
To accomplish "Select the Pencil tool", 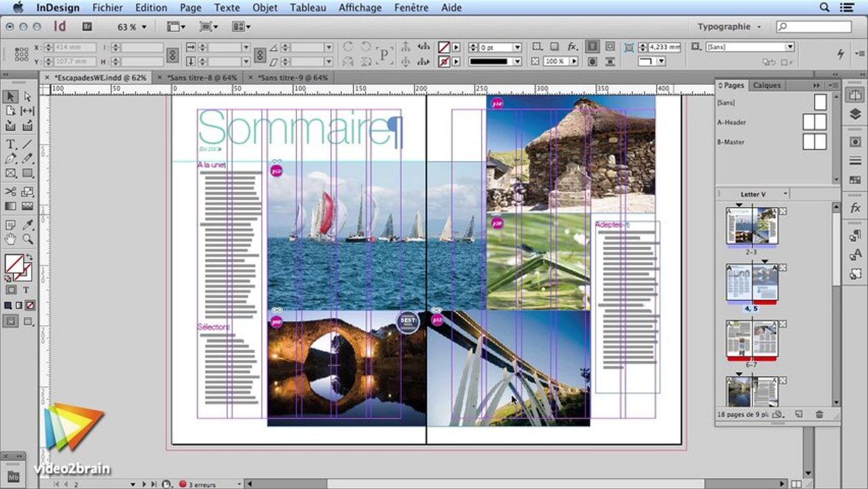I will point(28,158).
